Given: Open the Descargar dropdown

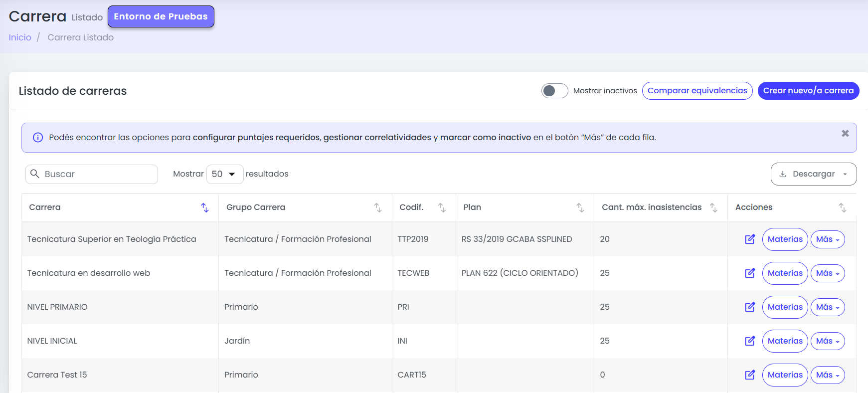Looking at the screenshot, I should coord(814,174).
